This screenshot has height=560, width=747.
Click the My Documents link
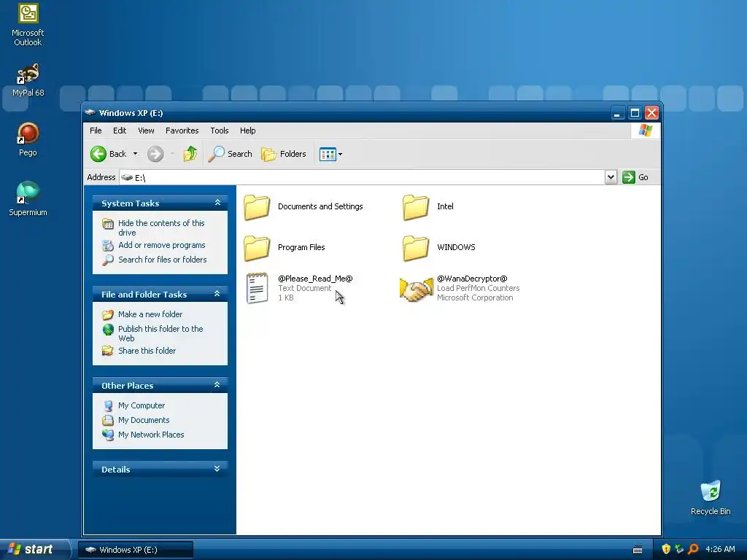pos(144,420)
